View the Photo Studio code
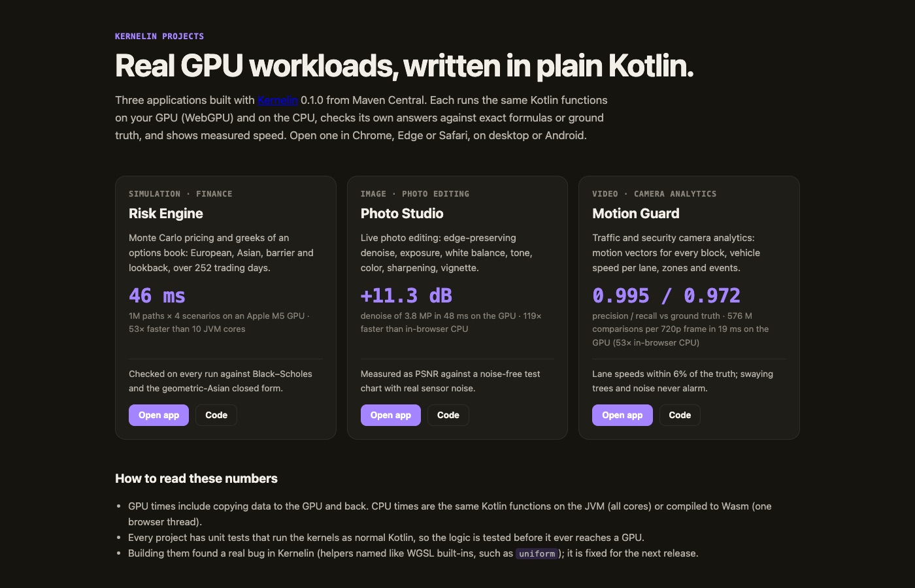This screenshot has height=588, width=915. tap(448, 415)
